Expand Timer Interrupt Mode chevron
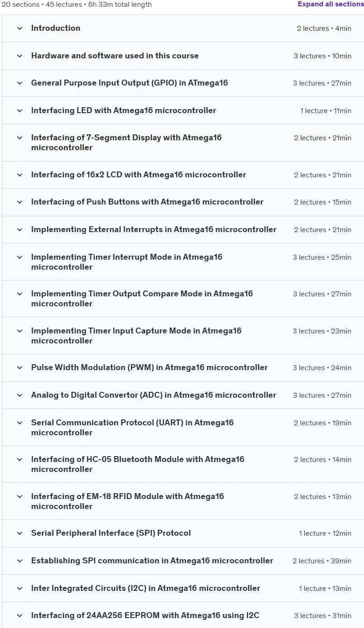The width and height of the screenshot is (364, 628). [x=19, y=257]
